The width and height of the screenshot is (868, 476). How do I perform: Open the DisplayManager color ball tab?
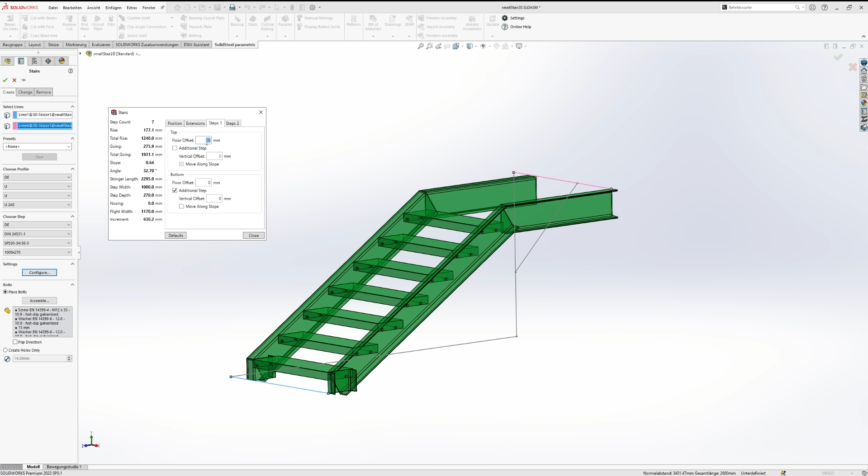click(x=62, y=61)
